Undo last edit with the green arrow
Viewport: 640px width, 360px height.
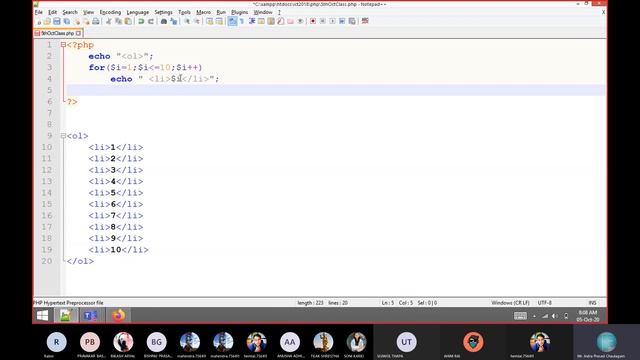tap(141, 21)
